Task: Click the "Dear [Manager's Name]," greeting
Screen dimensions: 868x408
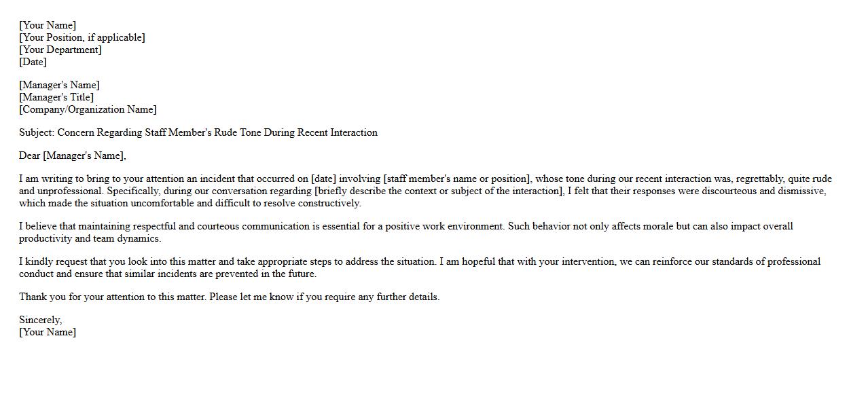Action: (73, 155)
